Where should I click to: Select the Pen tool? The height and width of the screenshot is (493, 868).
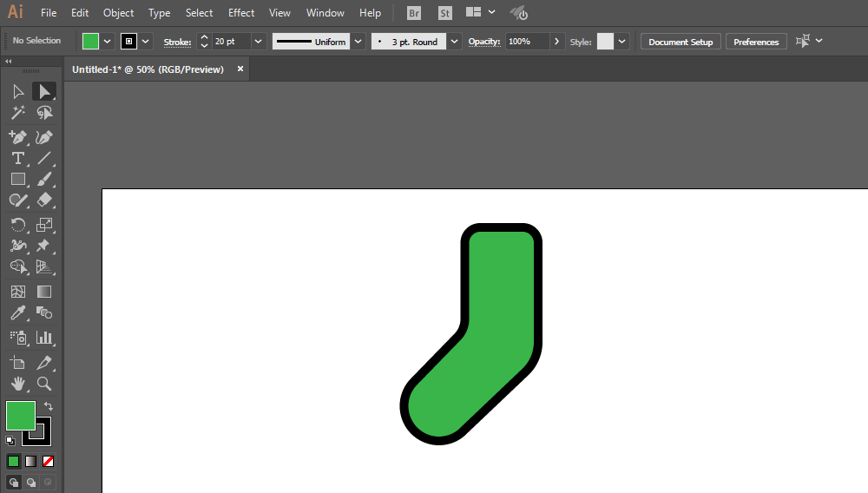pos(17,137)
